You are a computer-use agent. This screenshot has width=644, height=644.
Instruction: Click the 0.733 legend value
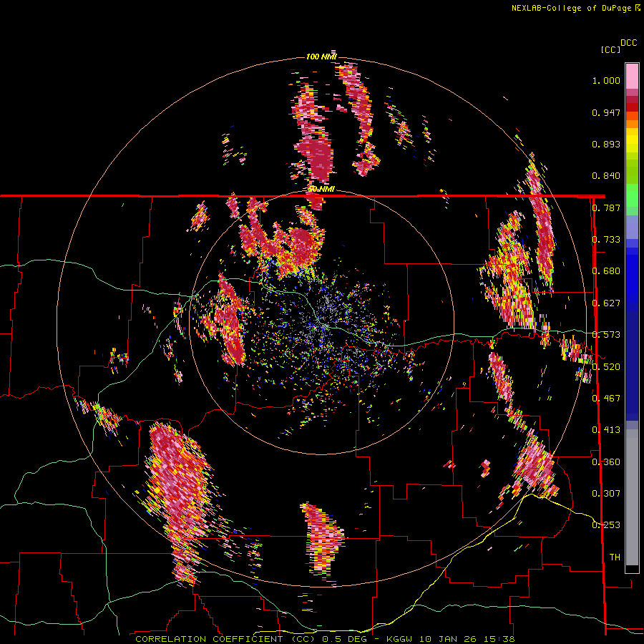coord(606,240)
